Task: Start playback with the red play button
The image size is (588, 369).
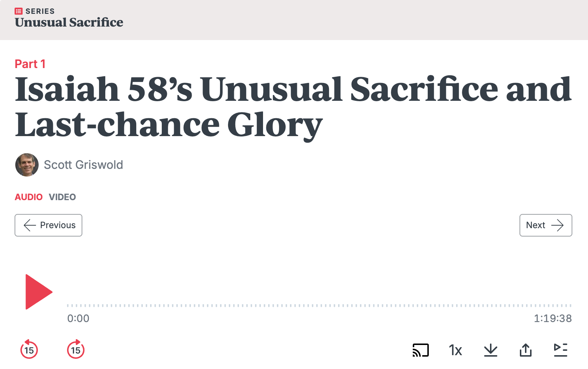Action: pos(39,292)
